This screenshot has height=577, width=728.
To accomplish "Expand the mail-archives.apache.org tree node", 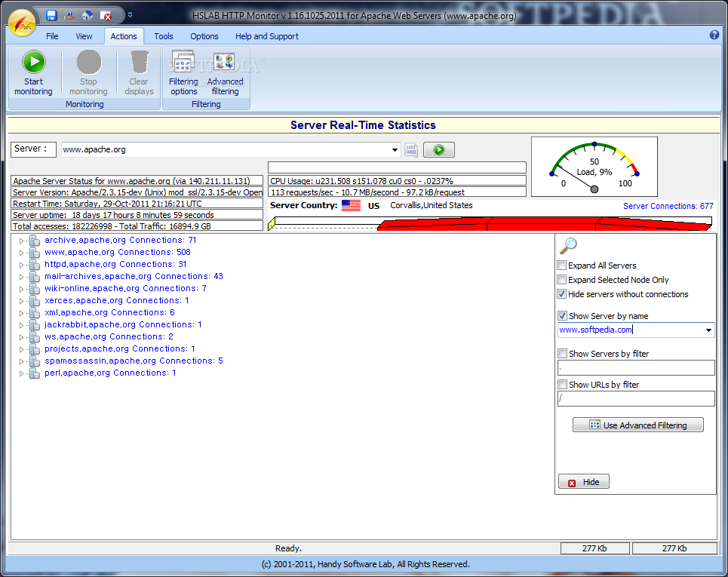I will tap(21, 277).
